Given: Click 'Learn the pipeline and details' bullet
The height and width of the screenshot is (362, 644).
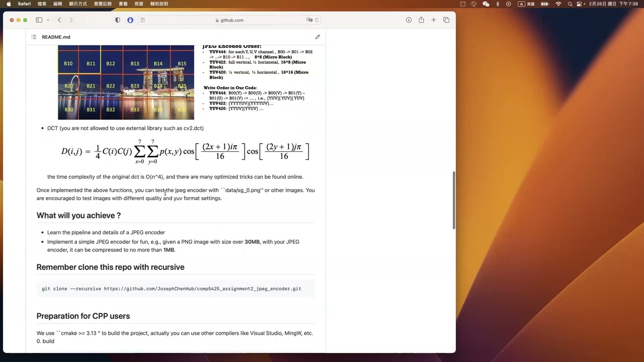Looking at the screenshot, I should tap(106, 232).
